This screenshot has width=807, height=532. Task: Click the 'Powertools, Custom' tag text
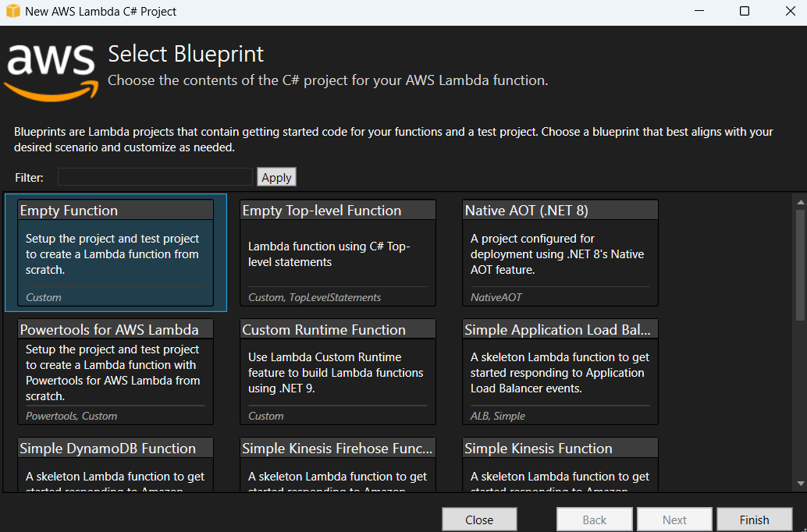coord(72,416)
